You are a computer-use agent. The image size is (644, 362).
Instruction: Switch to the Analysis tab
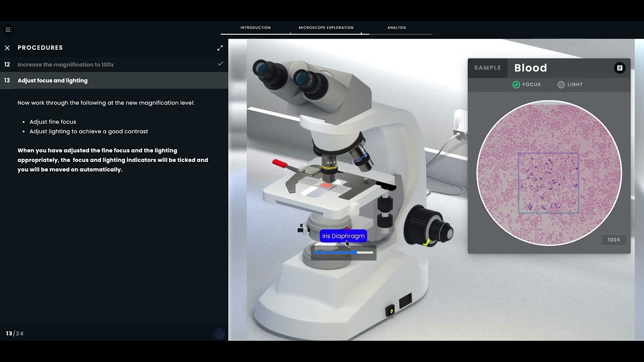396,28
